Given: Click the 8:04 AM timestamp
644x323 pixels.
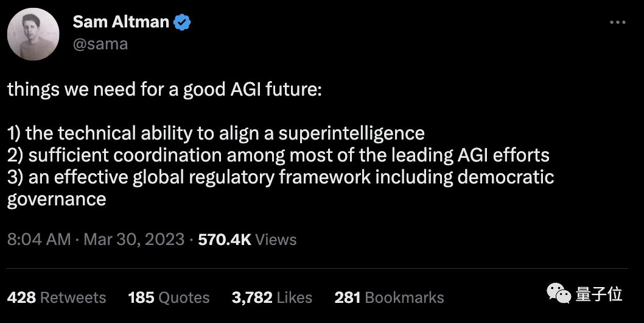Looking at the screenshot, I should (39, 240).
